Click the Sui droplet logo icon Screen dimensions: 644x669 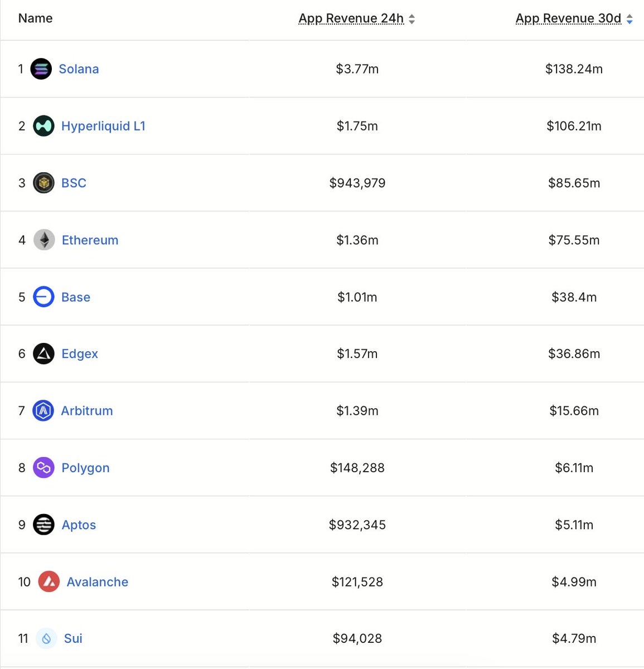tap(46, 639)
